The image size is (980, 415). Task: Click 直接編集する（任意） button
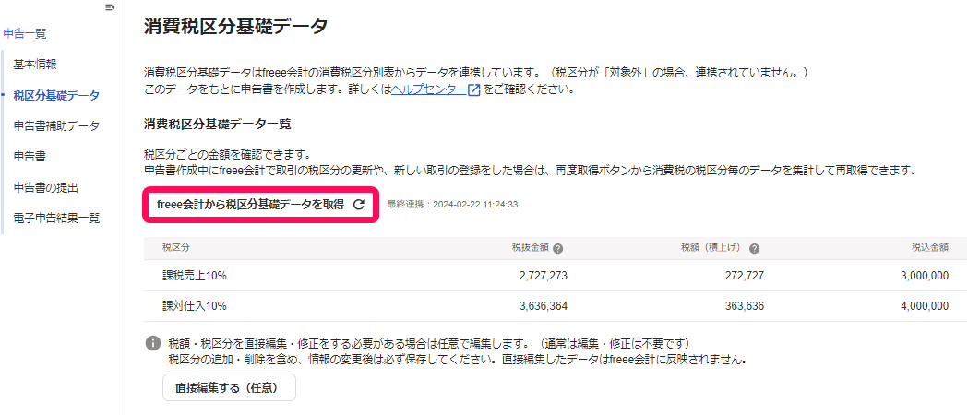click(x=229, y=387)
